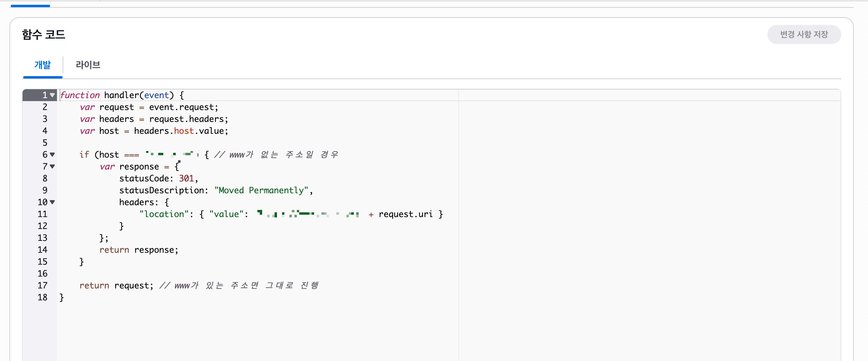The height and width of the screenshot is (361, 868).
Task: Collapse the if block fold arrow on line 6
Action: 52,155
